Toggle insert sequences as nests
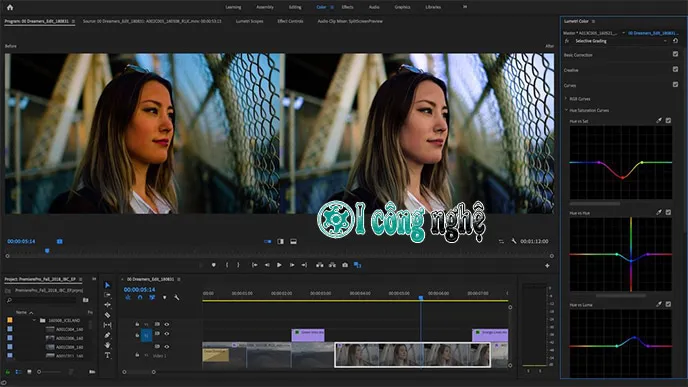Screen dimensions: 688x387 (x=128, y=297)
